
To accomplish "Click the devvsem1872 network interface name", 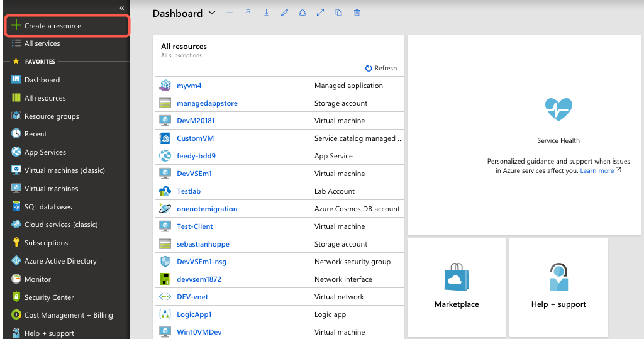I will tap(199, 279).
